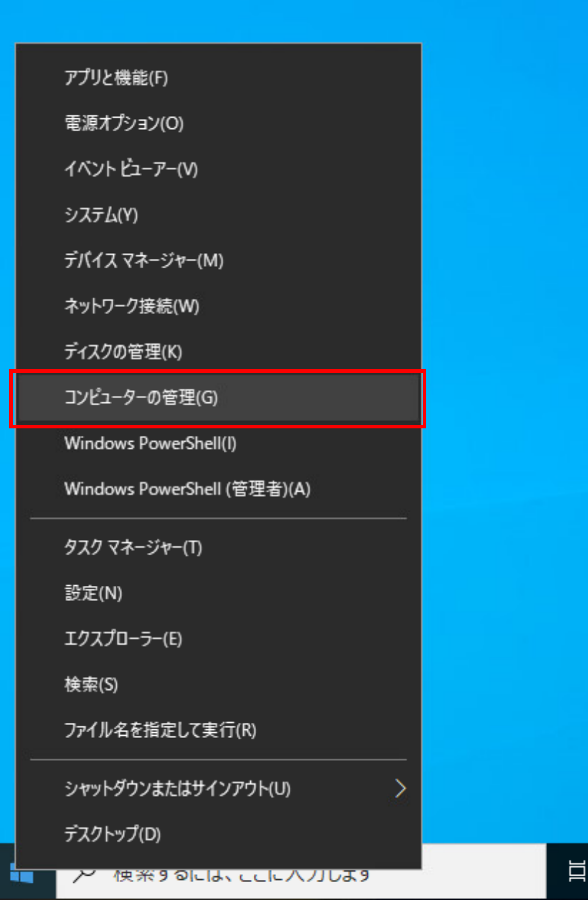Open タスク マネージャー(T)
This screenshot has height=900, width=588.
pos(218,547)
